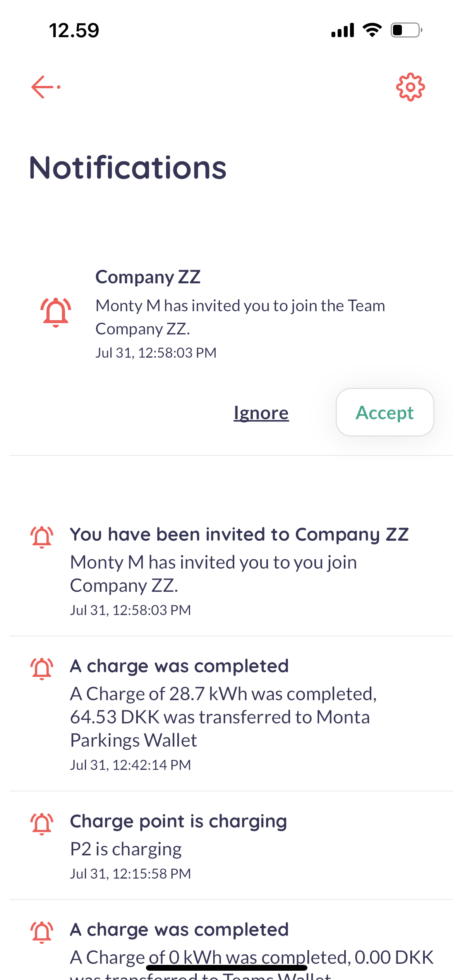Open the 0 kWh charge completed notification

coord(179,929)
